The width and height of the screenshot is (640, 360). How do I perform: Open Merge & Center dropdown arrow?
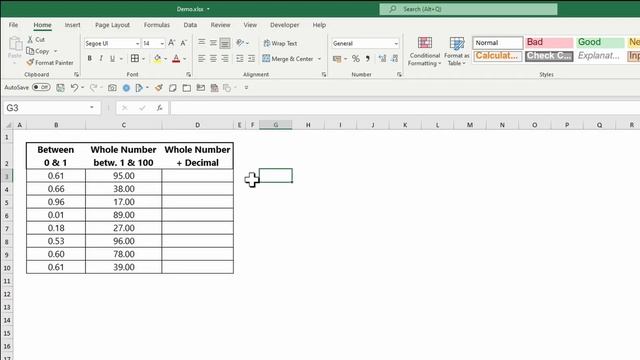319,59
